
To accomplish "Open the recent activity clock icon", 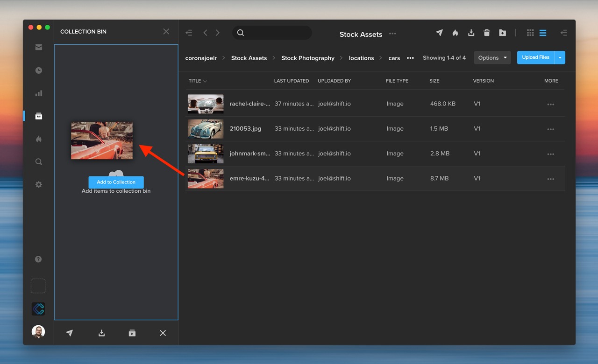I will 39,70.
